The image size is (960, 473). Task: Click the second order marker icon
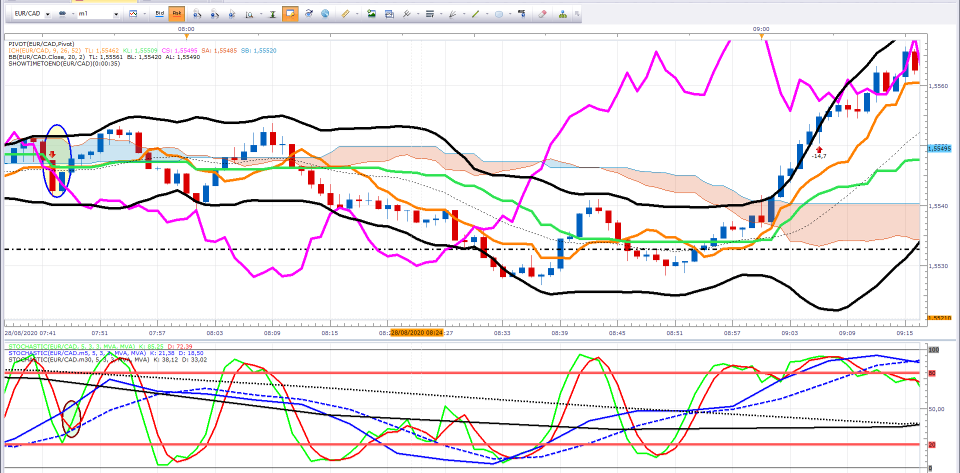point(214,13)
